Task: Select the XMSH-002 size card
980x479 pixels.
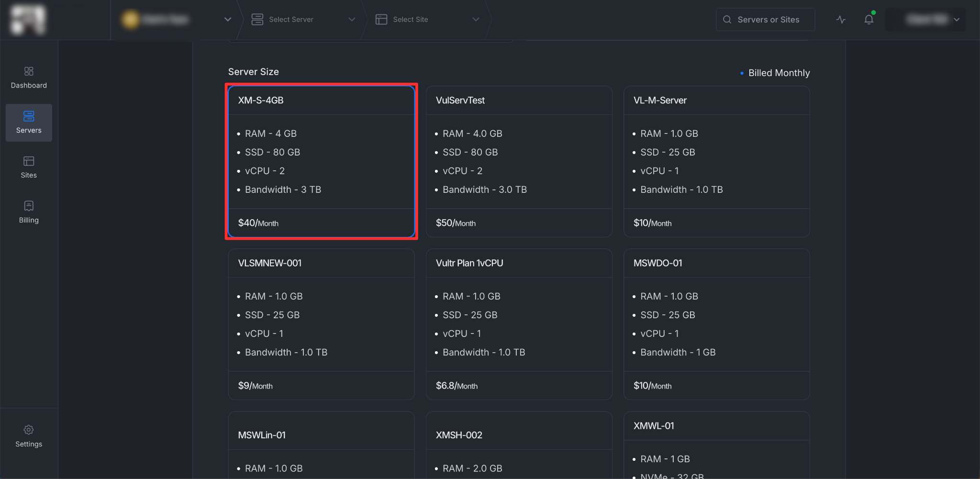Action: tap(519, 445)
